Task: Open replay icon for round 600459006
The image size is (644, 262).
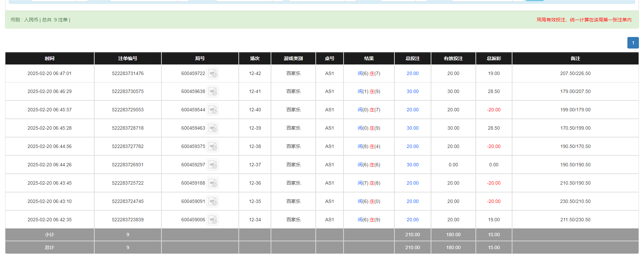Action: tap(213, 220)
